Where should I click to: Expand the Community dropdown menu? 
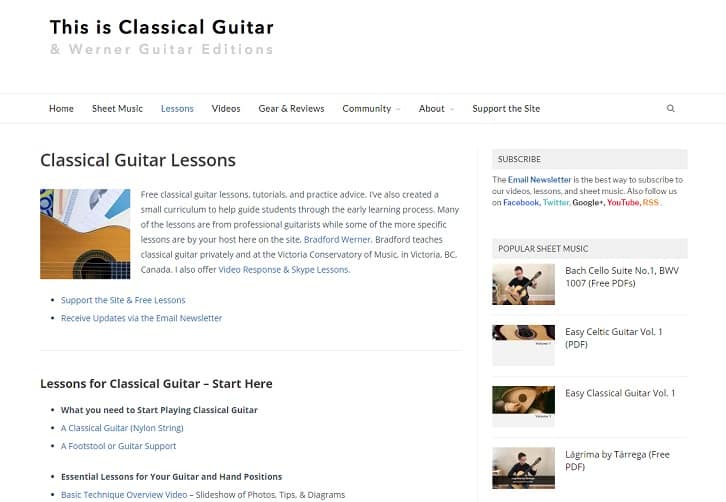371,108
